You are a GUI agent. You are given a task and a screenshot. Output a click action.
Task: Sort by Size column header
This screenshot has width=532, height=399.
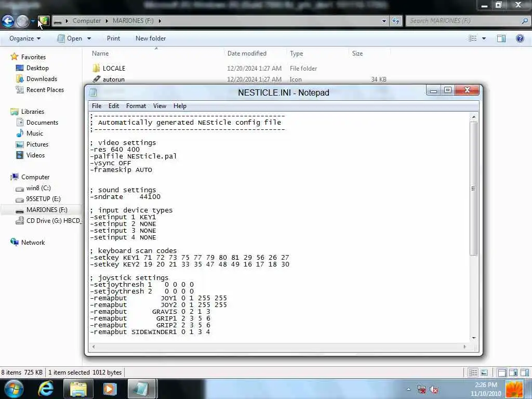[x=357, y=54]
